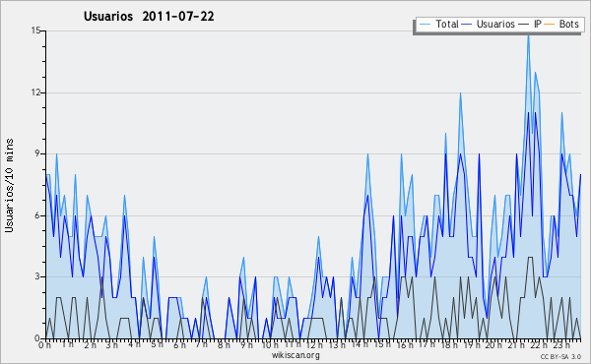Click the y-axis value '6'
Image resolution: width=591 pixels, height=364 pixels.
click(x=37, y=215)
